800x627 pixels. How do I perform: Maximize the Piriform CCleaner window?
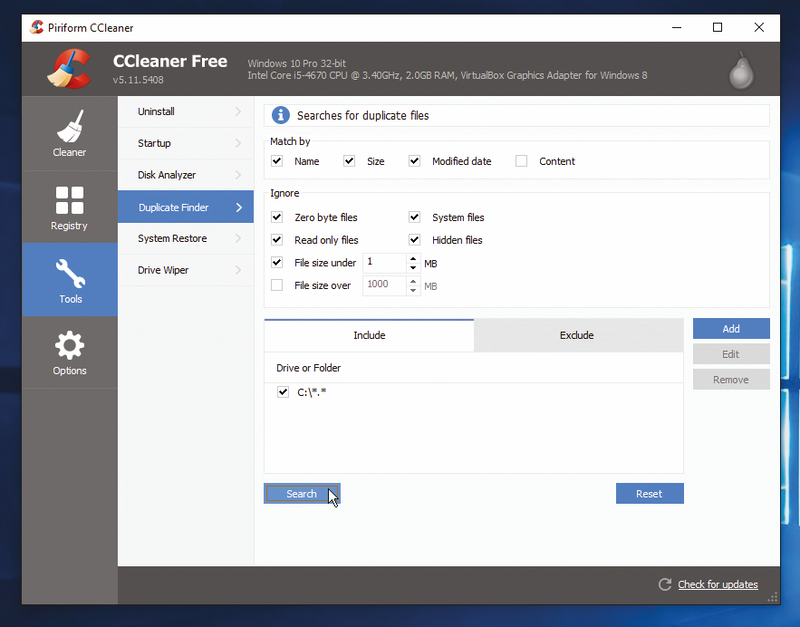(x=717, y=28)
